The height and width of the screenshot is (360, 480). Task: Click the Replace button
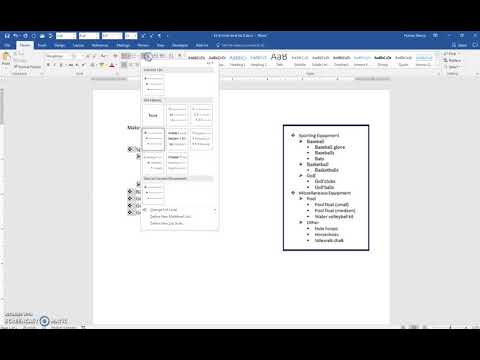(452, 60)
